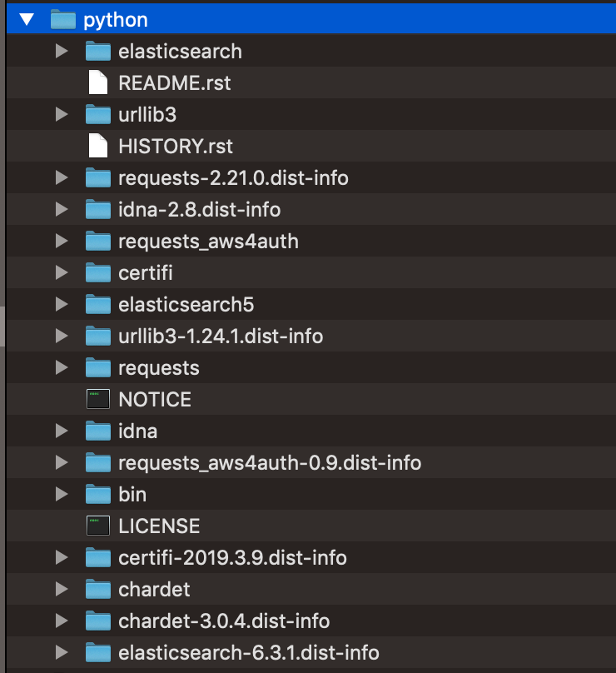Select the 'urllib3' row name
The width and height of the screenshot is (616, 673).
[x=147, y=115]
